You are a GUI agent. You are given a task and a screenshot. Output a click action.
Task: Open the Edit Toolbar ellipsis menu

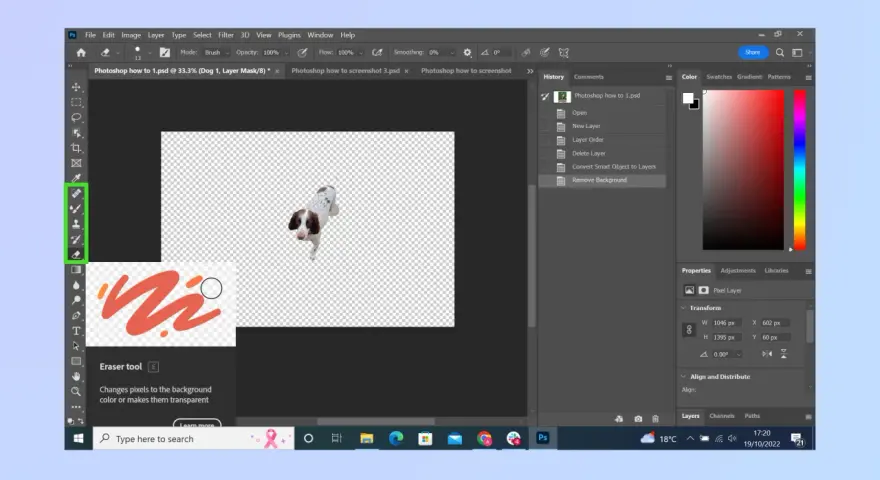[76, 406]
